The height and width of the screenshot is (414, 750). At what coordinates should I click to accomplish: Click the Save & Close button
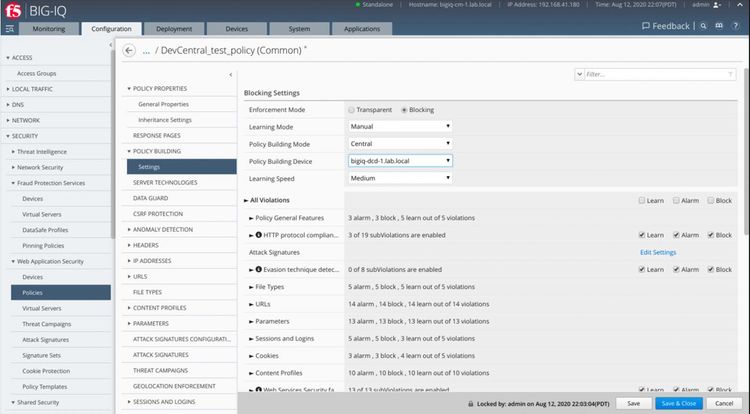coord(679,403)
